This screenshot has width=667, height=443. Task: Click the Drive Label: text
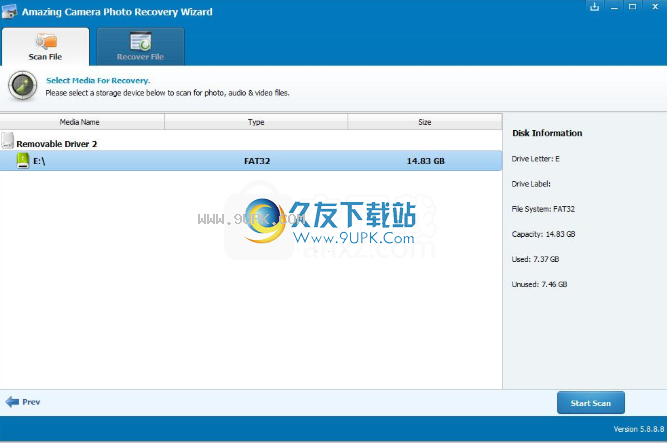pos(531,184)
